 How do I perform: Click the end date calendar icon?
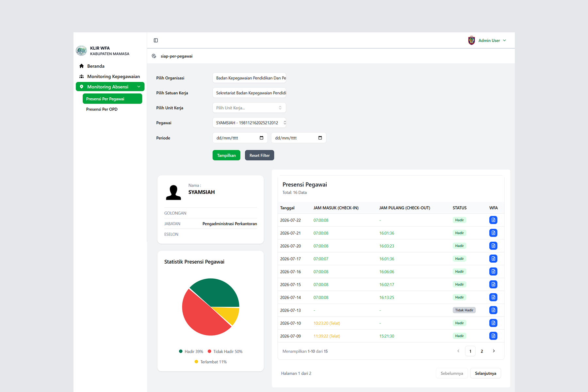pyautogui.click(x=320, y=138)
